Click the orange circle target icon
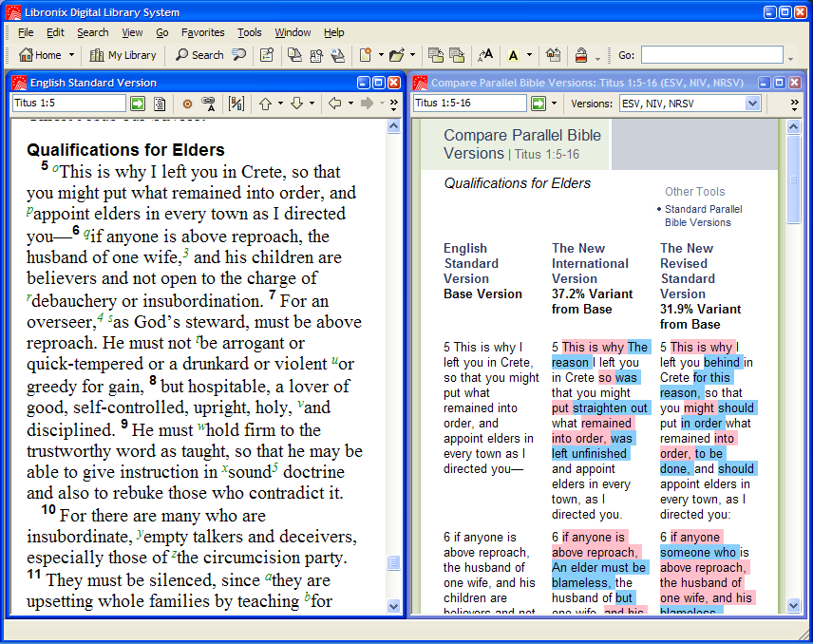The height and width of the screenshot is (644, 813). click(187, 104)
